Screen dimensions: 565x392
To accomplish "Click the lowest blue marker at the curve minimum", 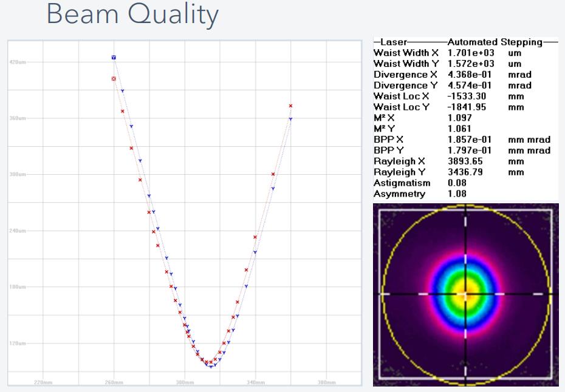I will pos(211,367).
